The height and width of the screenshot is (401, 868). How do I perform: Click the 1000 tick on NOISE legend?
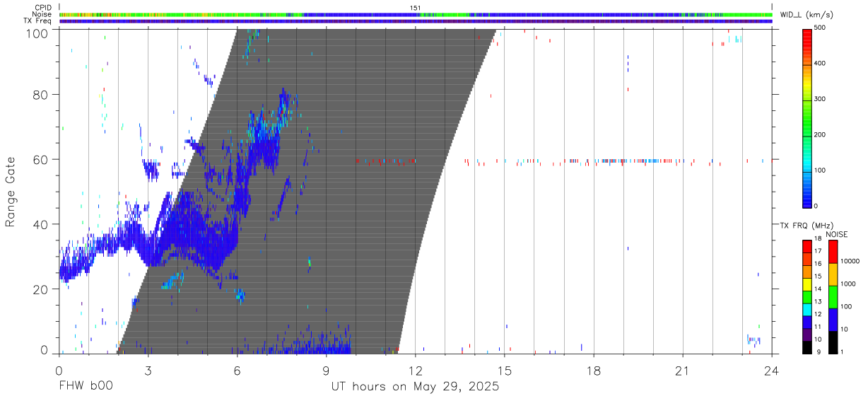tap(848, 284)
